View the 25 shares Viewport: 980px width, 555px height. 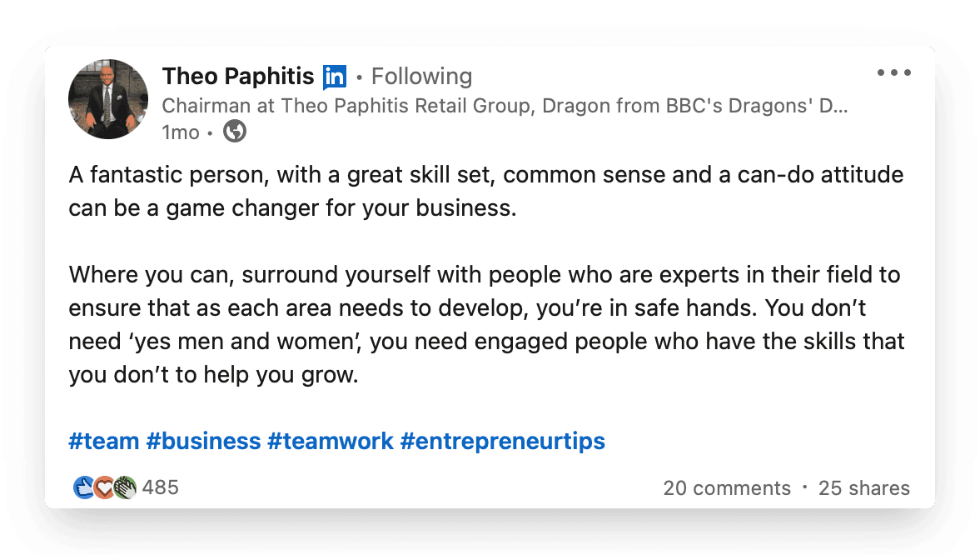click(864, 488)
